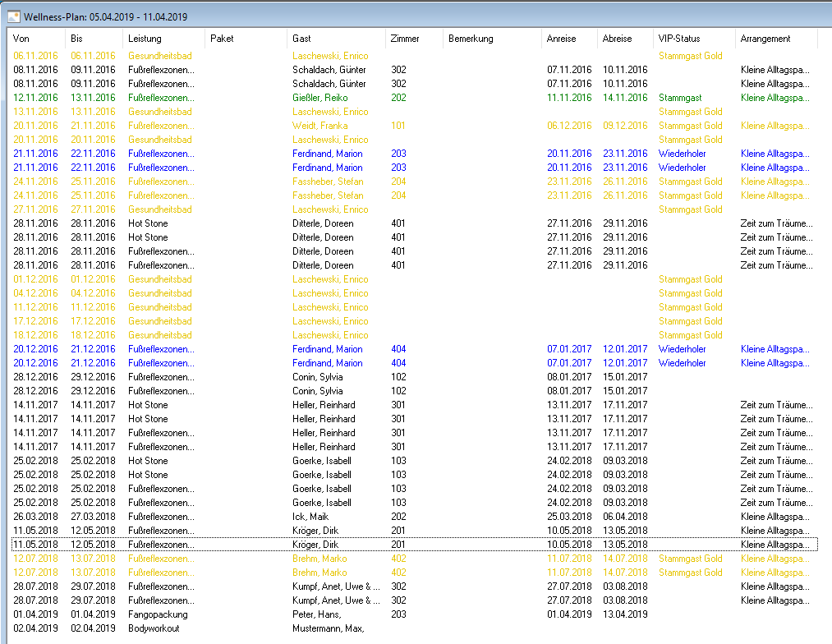The height and width of the screenshot is (644, 832).
Task: Sort by the Anreise column header
Action: (x=569, y=39)
